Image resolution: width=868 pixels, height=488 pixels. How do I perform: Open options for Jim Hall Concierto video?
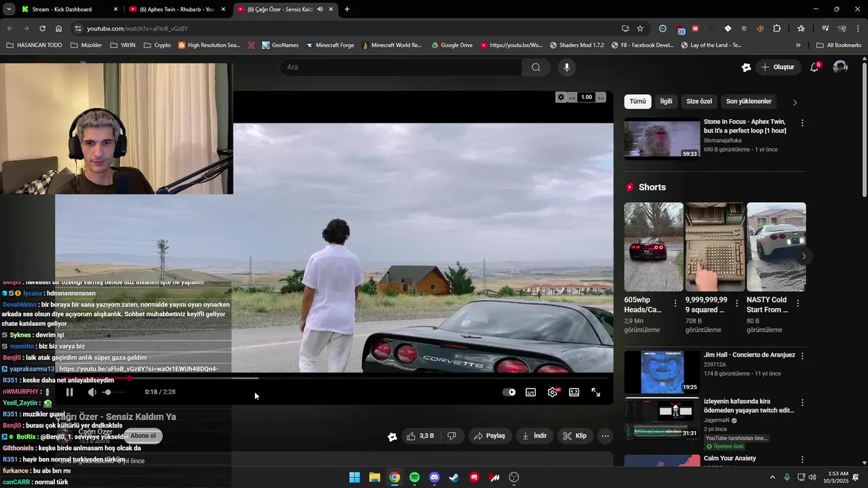(802, 356)
